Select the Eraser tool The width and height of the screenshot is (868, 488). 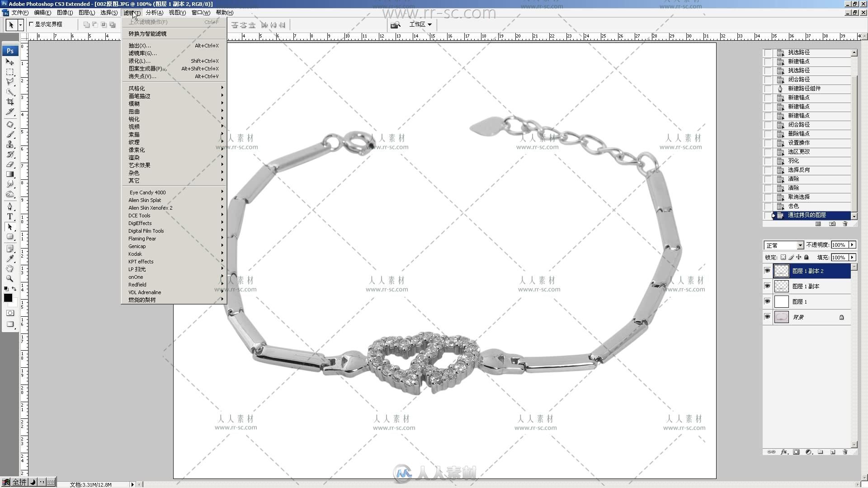(x=10, y=164)
